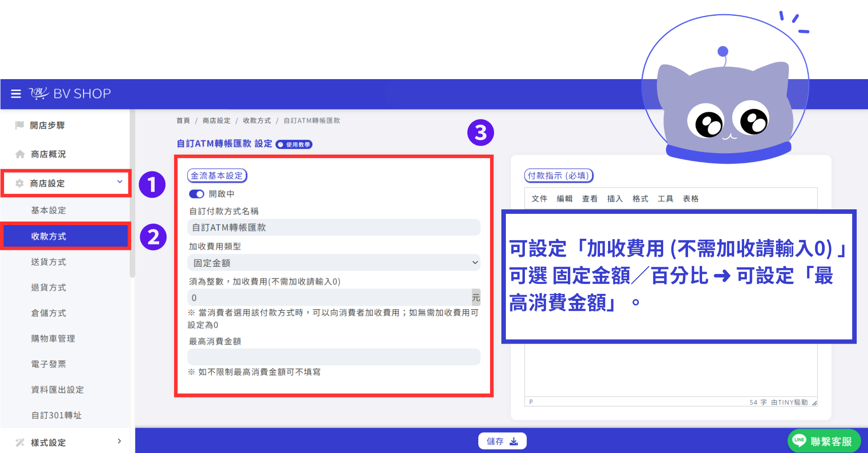Click the 加收費用 amount input field
The width and height of the screenshot is (868, 453).
click(x=330, y=297)
